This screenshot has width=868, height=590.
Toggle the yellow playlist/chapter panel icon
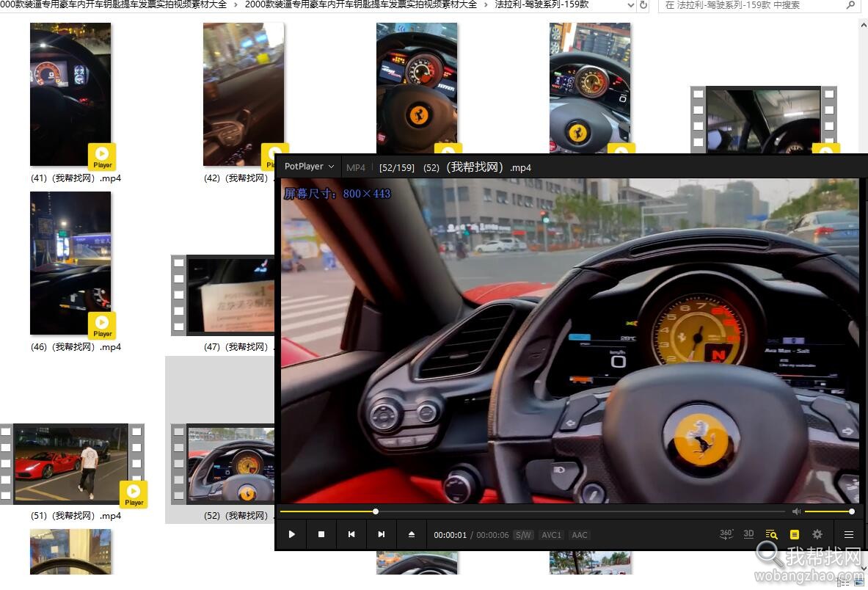(x=795, y=535)
